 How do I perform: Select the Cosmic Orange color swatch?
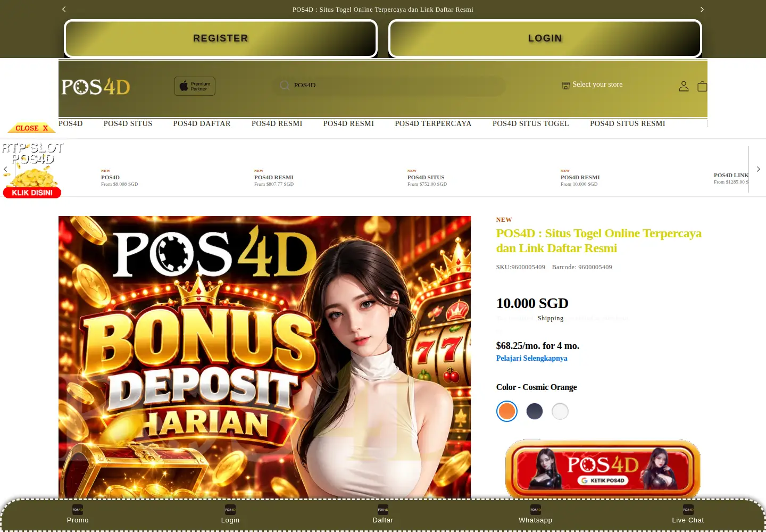[x=507, y=411]
